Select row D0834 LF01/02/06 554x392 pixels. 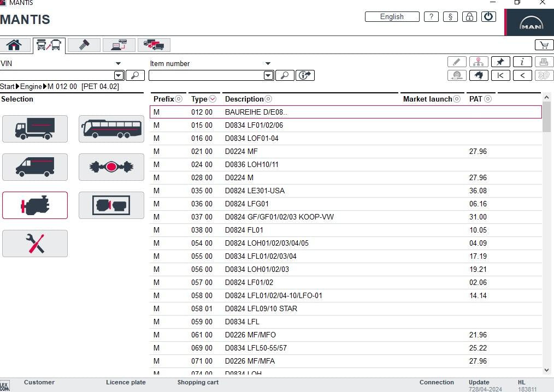click(x=345, y=125)
